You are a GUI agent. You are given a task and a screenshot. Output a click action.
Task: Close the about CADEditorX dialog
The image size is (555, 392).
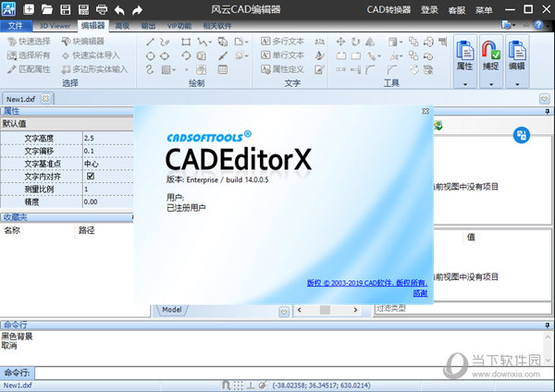point(425,112)
